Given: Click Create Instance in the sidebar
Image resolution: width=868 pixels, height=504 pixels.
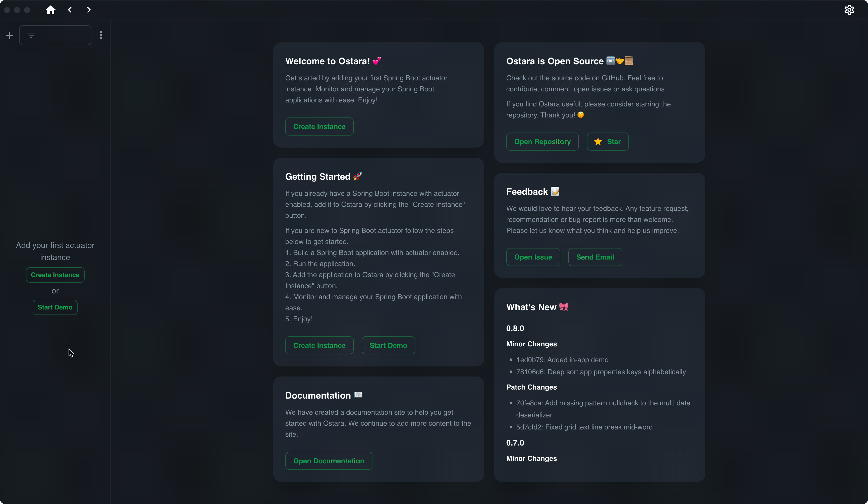Looking at the screenshot, I should pos(55,275).
